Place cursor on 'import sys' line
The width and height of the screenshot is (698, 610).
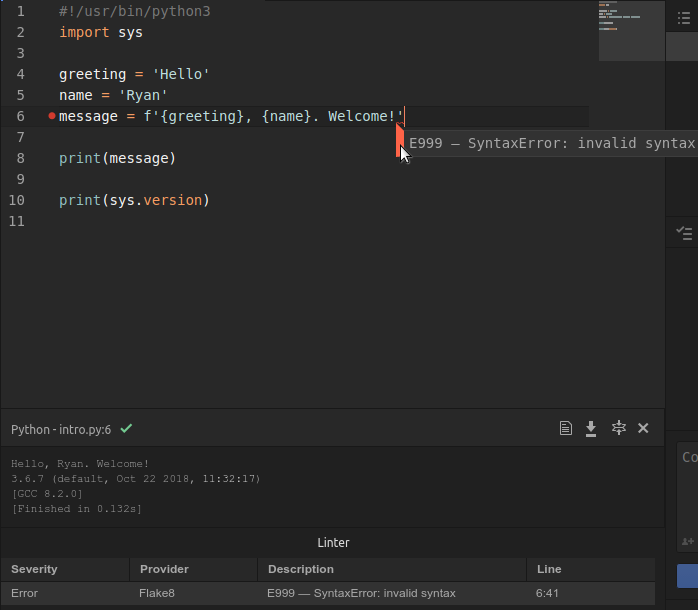point(101,33)
